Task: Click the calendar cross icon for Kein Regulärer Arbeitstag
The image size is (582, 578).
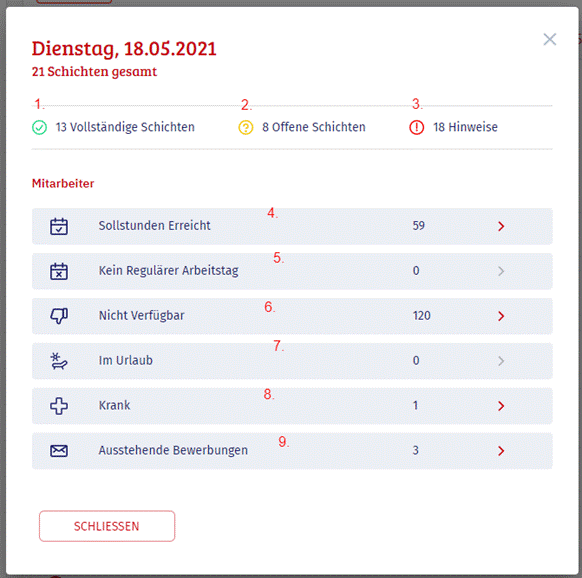Action: [x=59, y=271]
